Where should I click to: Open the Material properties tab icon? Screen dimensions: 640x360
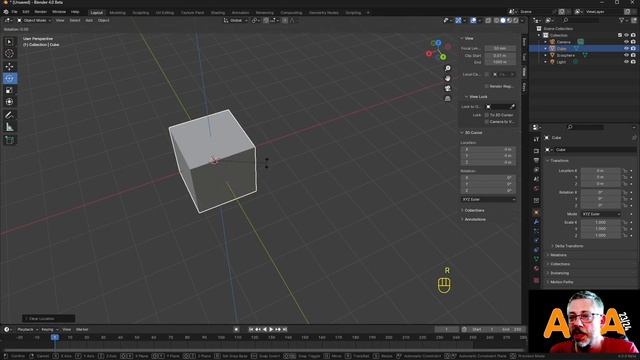(x=536, y=269)
